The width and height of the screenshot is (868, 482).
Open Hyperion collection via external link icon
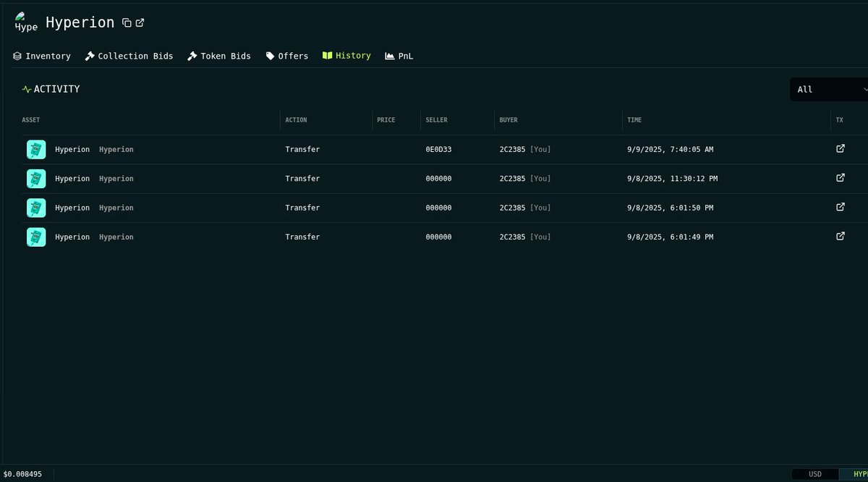(x=139, y=22)
